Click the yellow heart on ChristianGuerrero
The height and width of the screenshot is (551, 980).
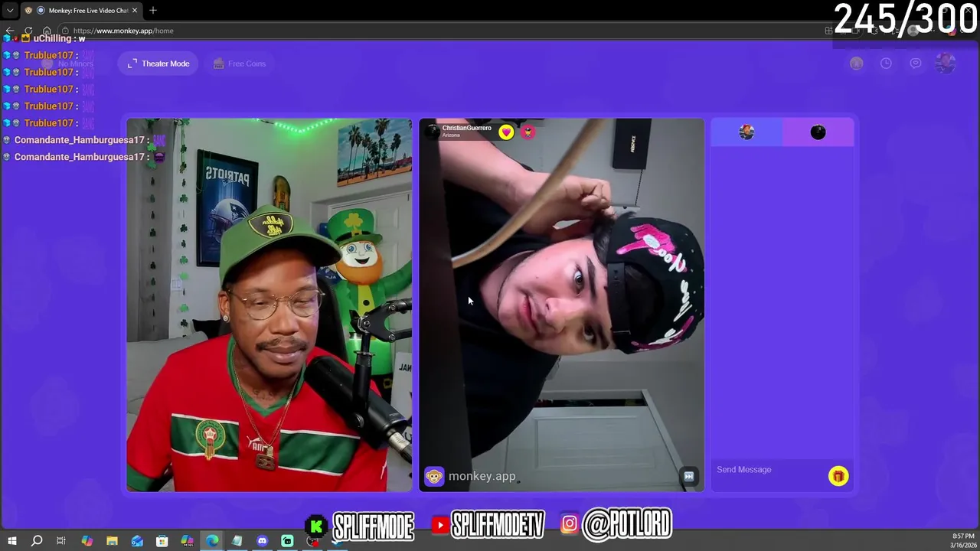coord(506,132)
